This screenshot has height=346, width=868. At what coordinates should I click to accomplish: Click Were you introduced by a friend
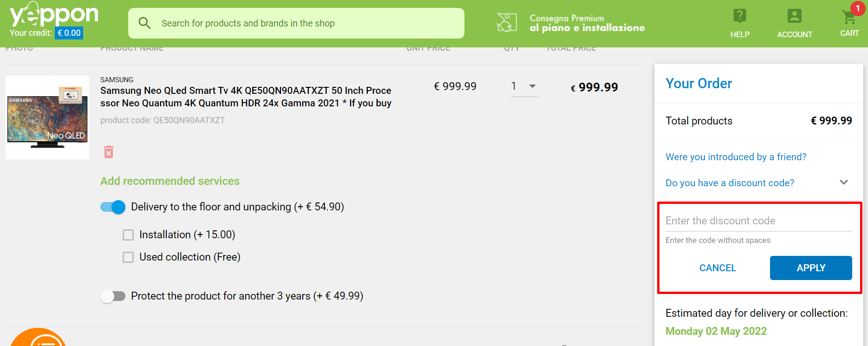[736, 157]
